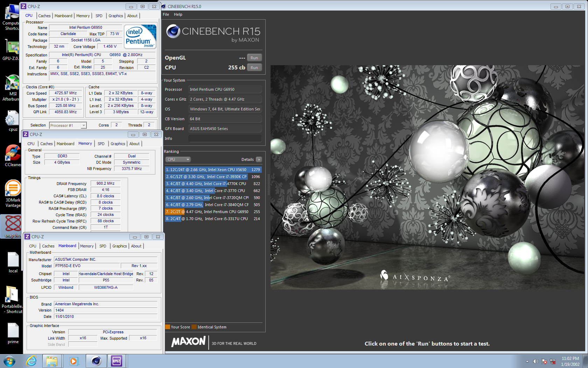Select Memory tab in bottom CPU-Z window
The width and height of the screenshot is (588, 368).
87,246
